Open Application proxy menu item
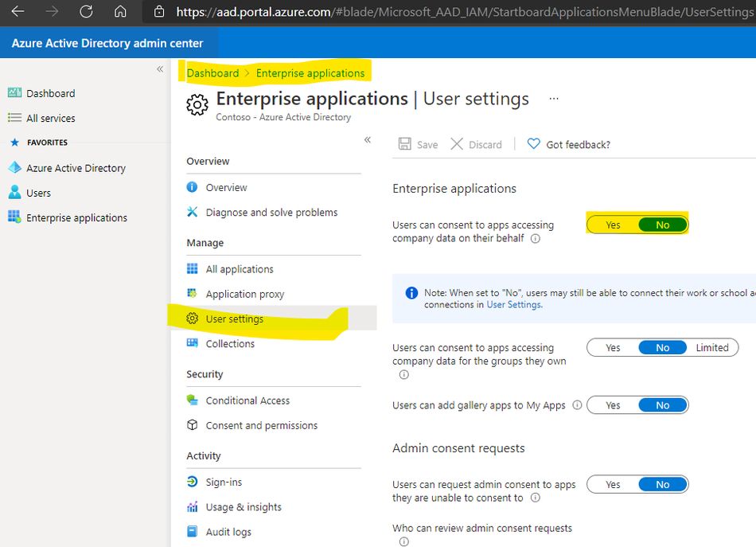Screen dimensions: 756x547 click(245, 294)
